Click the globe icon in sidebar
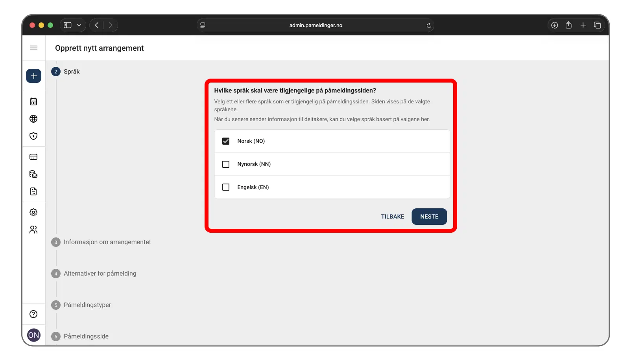Viewport: 631px width, 364px height. [33, 119]
